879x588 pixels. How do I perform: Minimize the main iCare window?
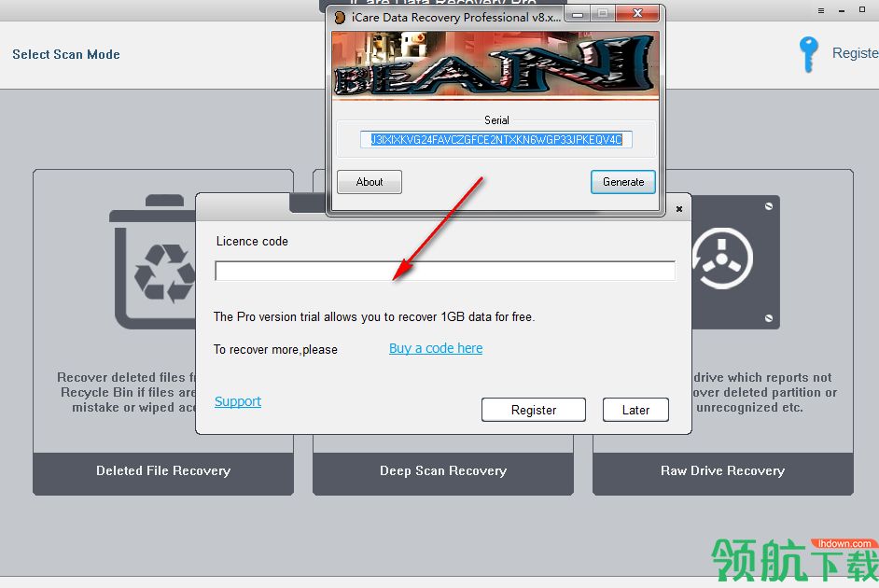[x=842, y=10]
